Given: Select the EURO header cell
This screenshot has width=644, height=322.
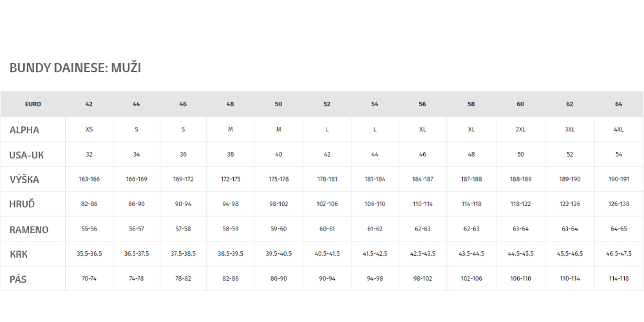Looking at the screenshot, I should pos(33,104).
